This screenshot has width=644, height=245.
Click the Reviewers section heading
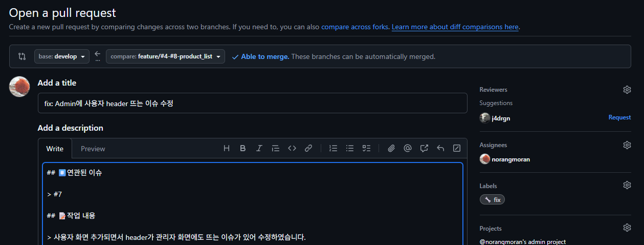point(493,90)
